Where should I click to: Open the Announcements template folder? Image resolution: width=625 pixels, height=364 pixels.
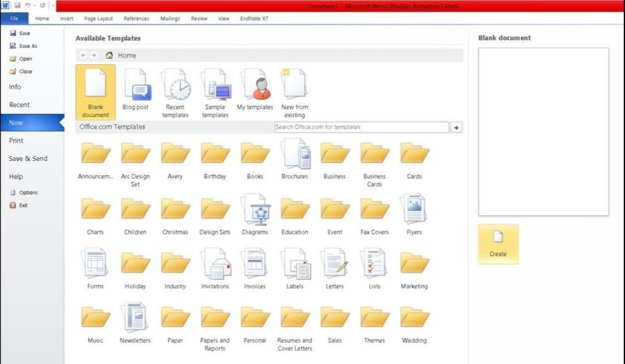(95, 159)
